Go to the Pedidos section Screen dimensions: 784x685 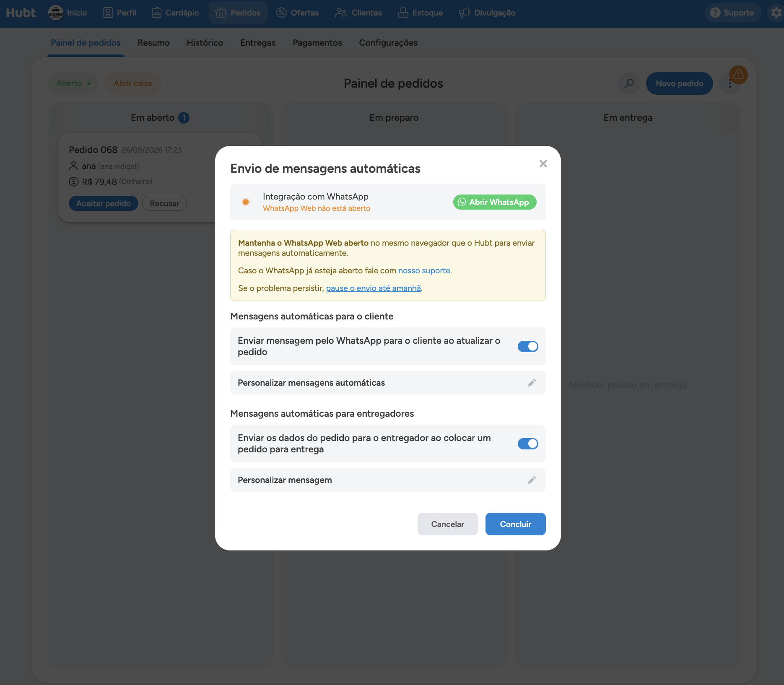(238, 13)
